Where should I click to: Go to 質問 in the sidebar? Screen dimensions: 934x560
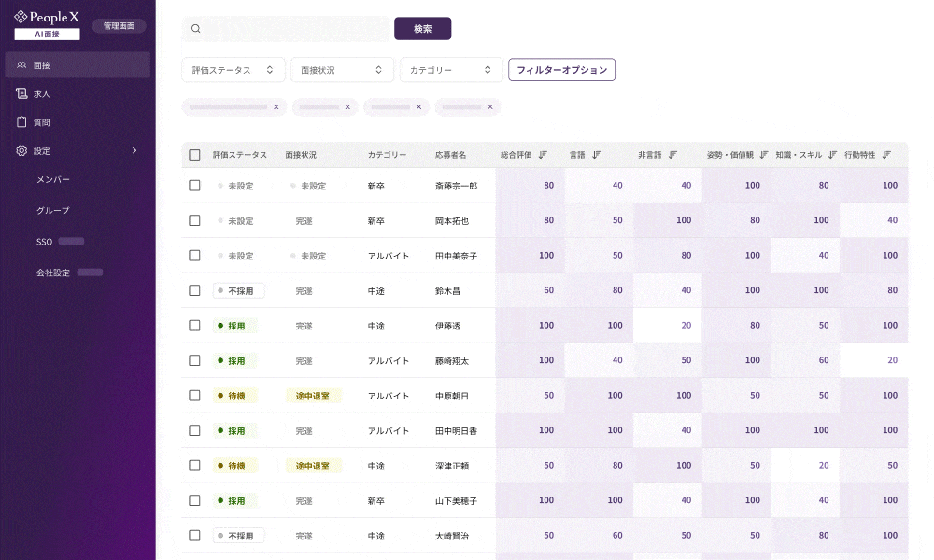(41, 122)
